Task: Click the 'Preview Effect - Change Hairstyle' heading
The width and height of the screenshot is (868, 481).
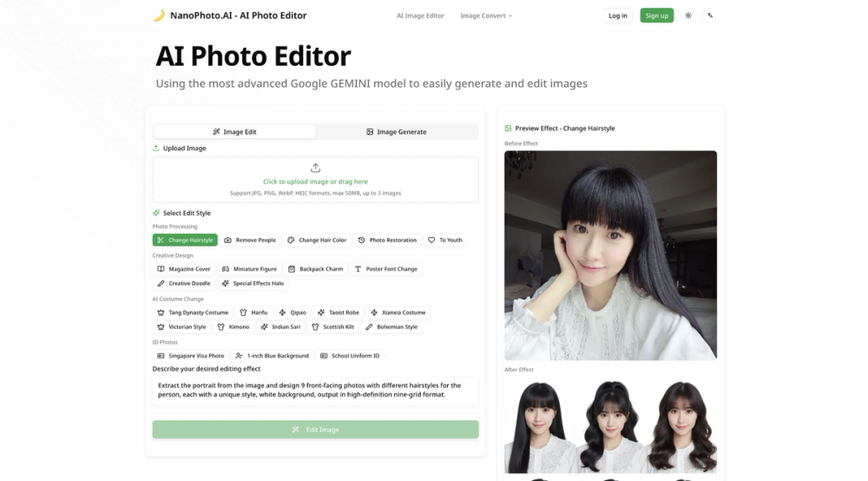Action: pyautogui.click(x=565, y=128)
